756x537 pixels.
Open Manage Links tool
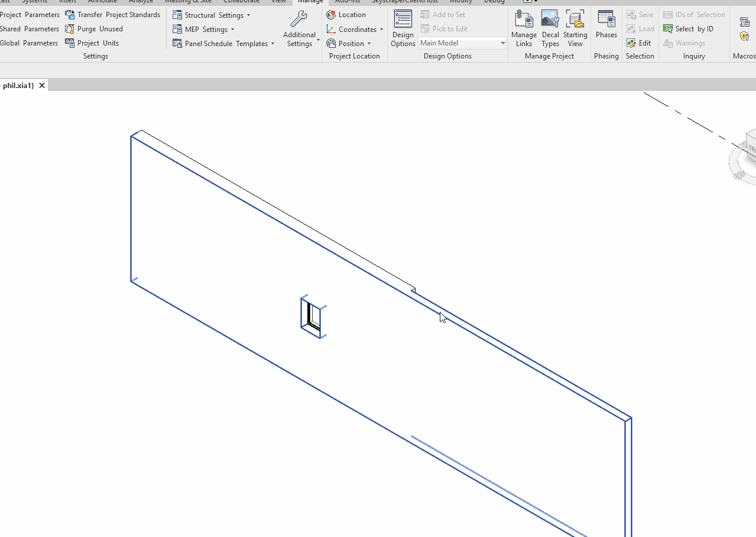point(524,28)
